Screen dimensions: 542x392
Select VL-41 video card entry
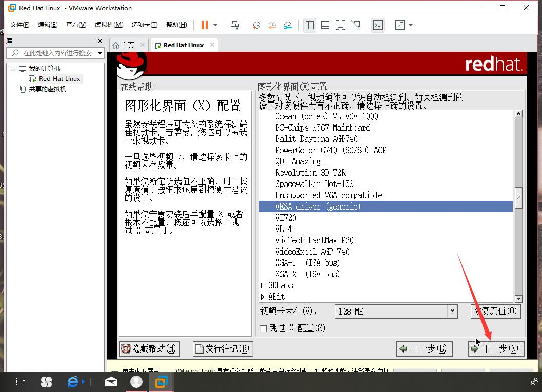click(x=386, y=229)
